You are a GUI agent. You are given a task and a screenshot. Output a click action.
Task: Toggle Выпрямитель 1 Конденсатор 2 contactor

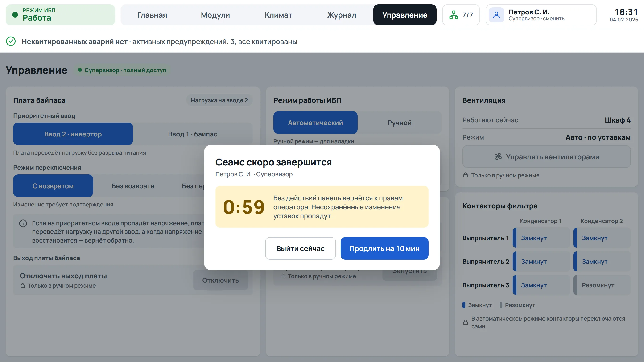coord(602,238)
